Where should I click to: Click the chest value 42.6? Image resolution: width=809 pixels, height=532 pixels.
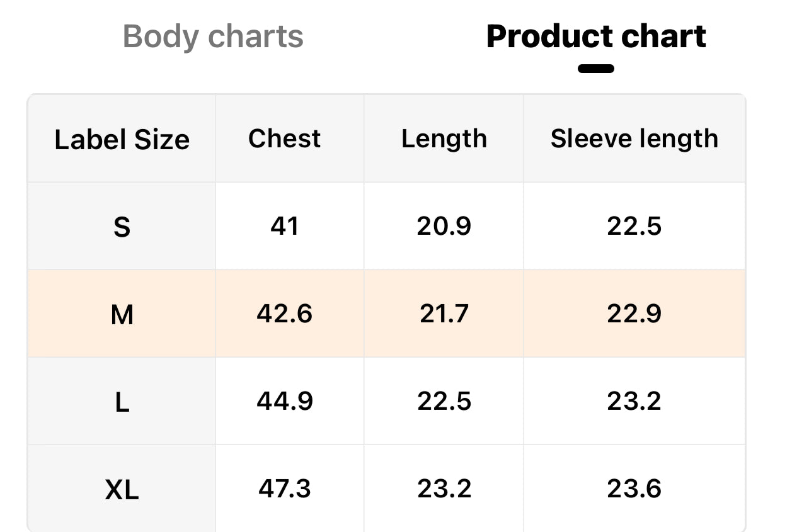pyautogui.click(x=284, y=313)
